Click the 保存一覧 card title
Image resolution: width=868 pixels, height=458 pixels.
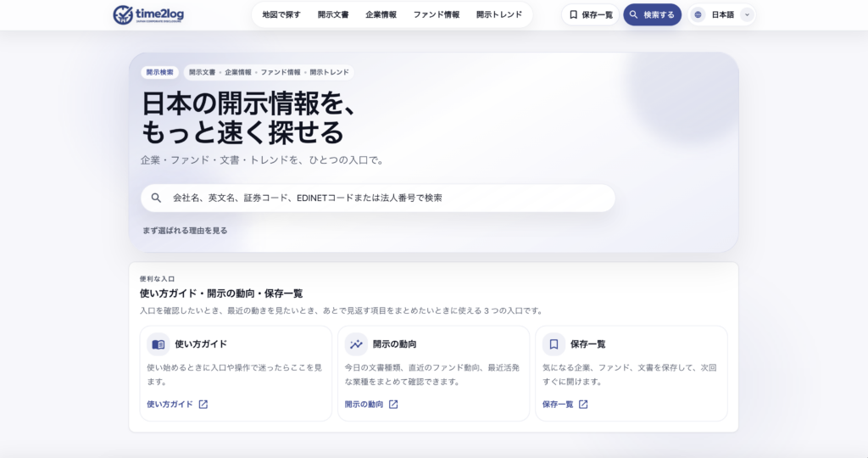(588, 344)
